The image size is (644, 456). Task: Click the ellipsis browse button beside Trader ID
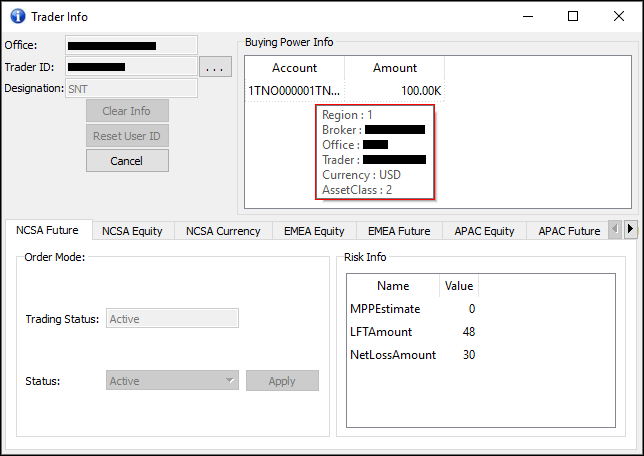[216, 67]
